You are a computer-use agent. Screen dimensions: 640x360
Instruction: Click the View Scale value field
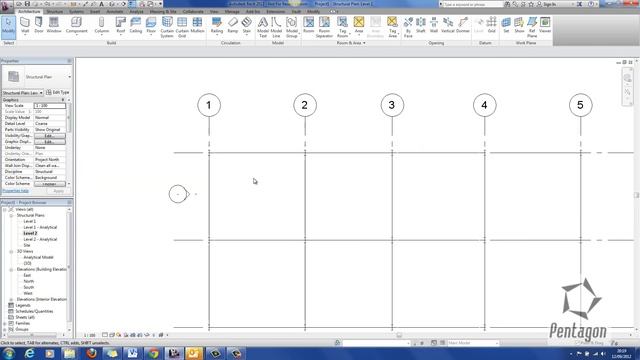pyautogui.click(x=49, y=105)
